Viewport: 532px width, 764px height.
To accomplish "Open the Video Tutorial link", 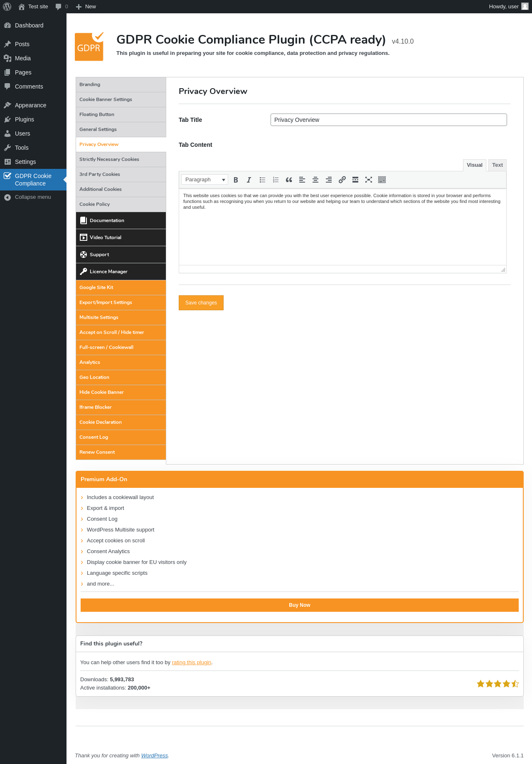I will (121, 237).
